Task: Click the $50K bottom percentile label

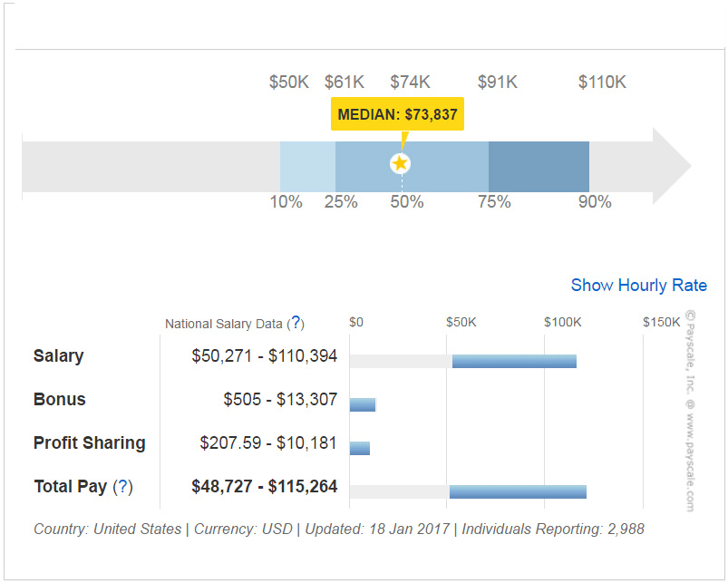Action: [x=288, y=83]
